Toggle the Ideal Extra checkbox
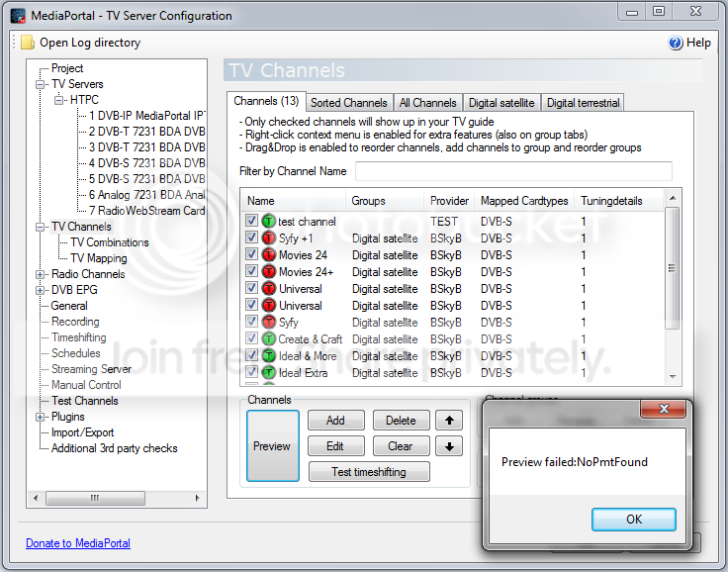 [251, 372]
